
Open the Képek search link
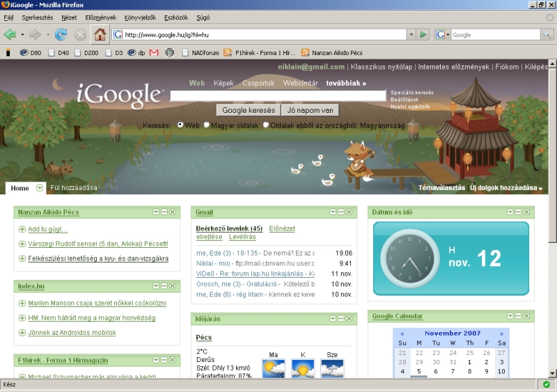pos(223,83)
